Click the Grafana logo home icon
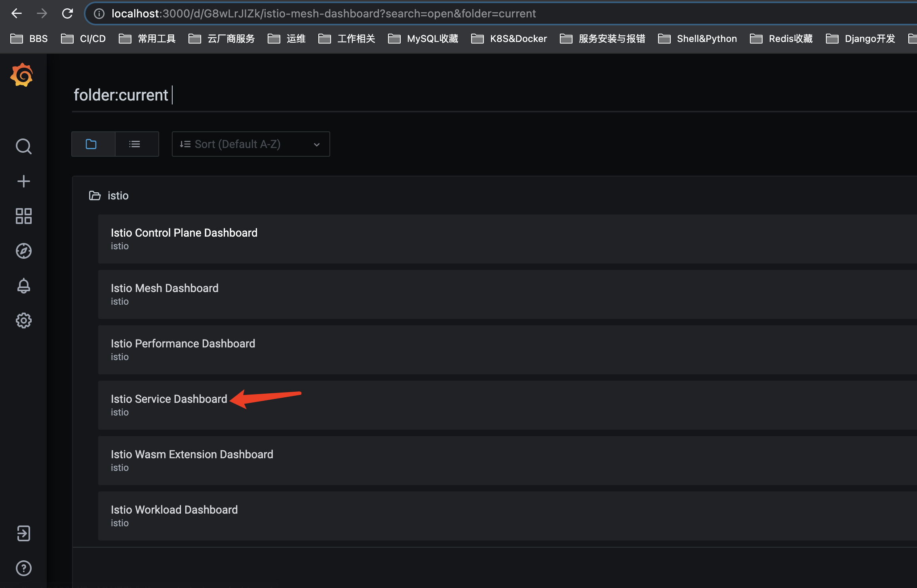The height and width of the screenshot is (588, 917). coord(22,75)
